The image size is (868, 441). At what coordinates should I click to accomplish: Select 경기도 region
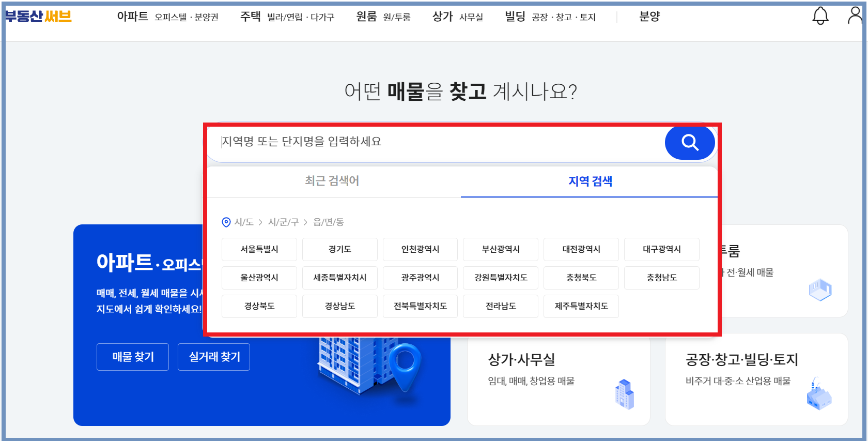[x=340, y=249]
